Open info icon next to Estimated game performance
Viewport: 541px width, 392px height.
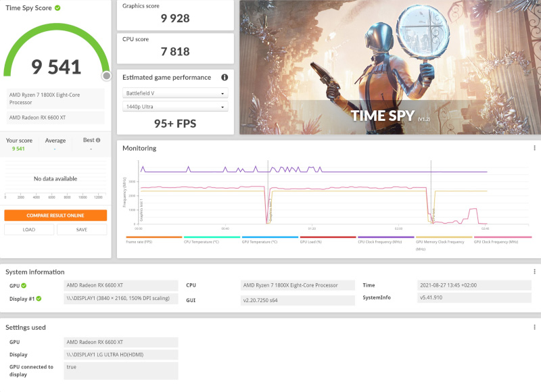[225, 78]
